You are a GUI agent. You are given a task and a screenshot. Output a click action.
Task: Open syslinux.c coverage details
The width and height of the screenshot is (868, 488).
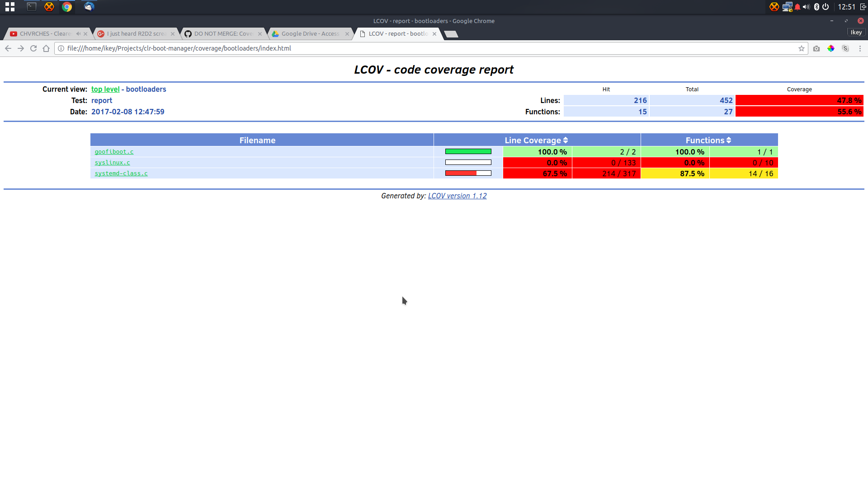pos(112,163)
